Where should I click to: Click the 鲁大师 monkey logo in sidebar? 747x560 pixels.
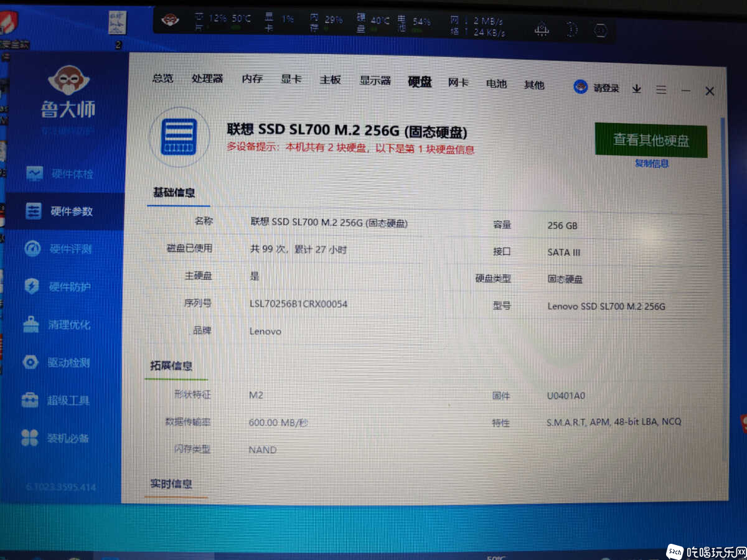pos(68,81)
